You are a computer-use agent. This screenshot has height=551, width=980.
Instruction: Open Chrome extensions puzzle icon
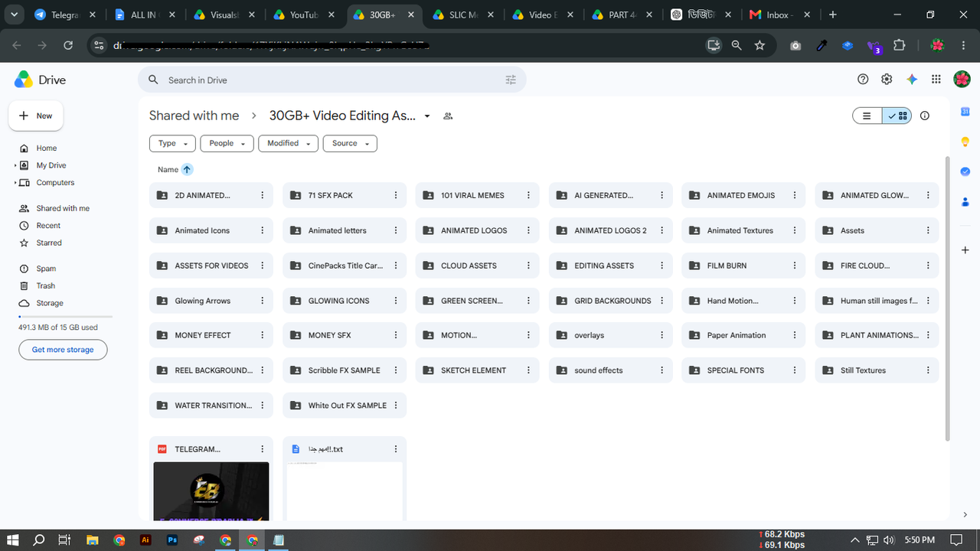point(899,45)
